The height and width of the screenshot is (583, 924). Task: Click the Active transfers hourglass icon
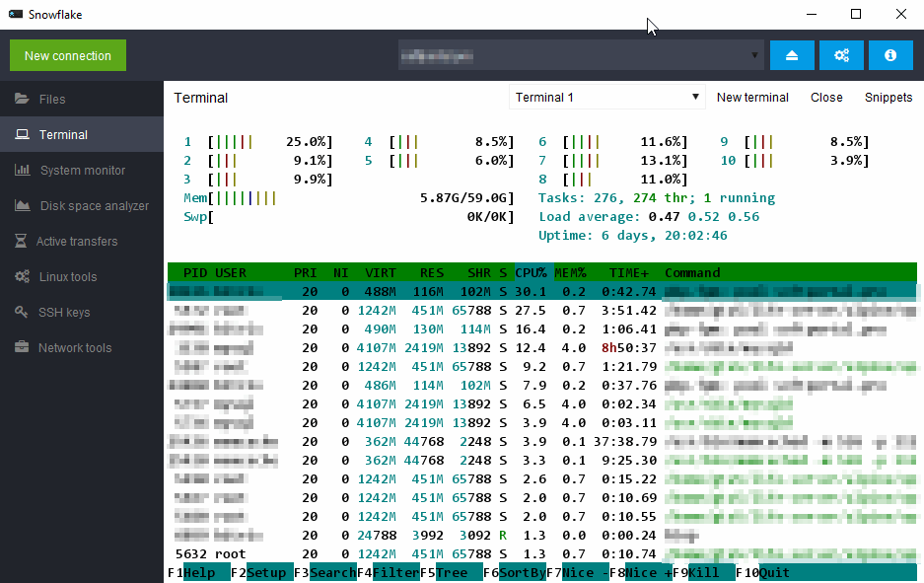click(x=20, y=242)
